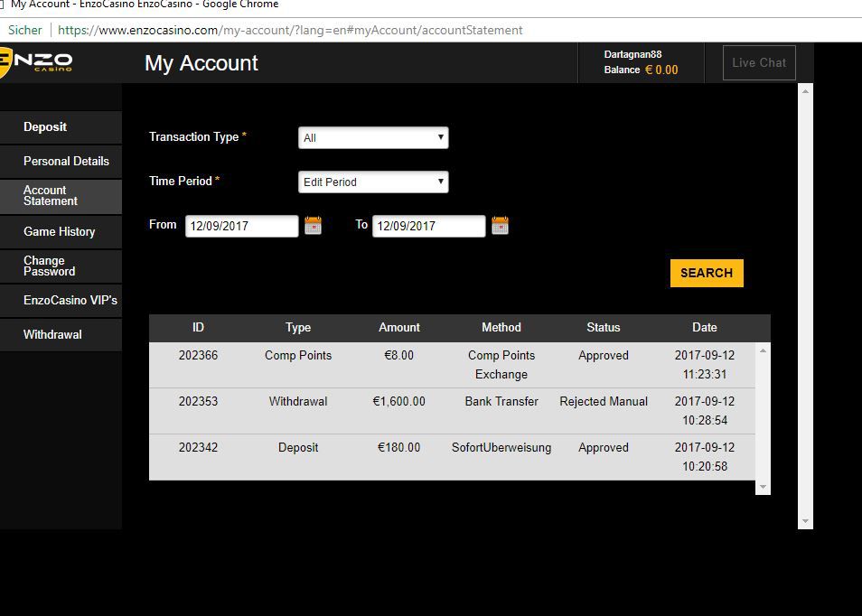
Task: Select transaction ID 202353
Action: point(198,402)
